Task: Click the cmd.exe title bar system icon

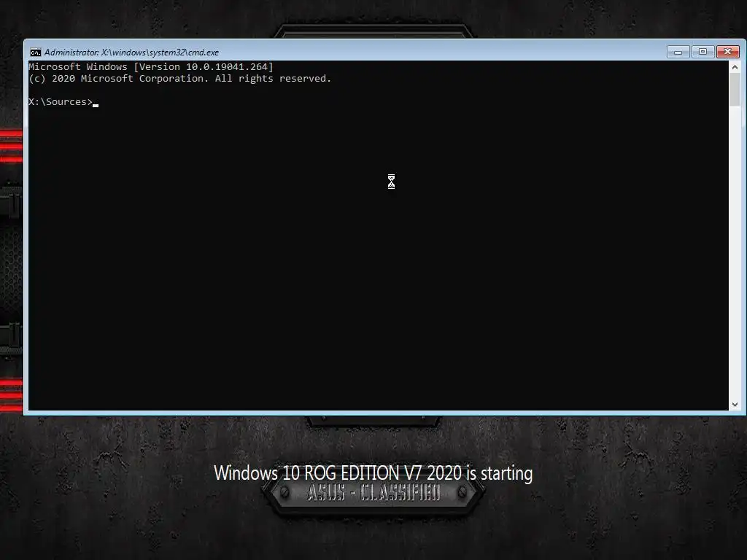Action: tap(36, 52)
